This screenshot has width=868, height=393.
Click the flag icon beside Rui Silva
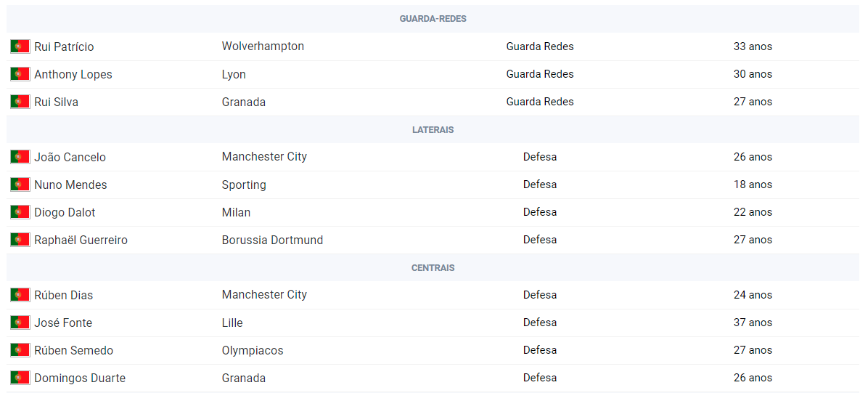pyautogui.click(x=20, y=102)
